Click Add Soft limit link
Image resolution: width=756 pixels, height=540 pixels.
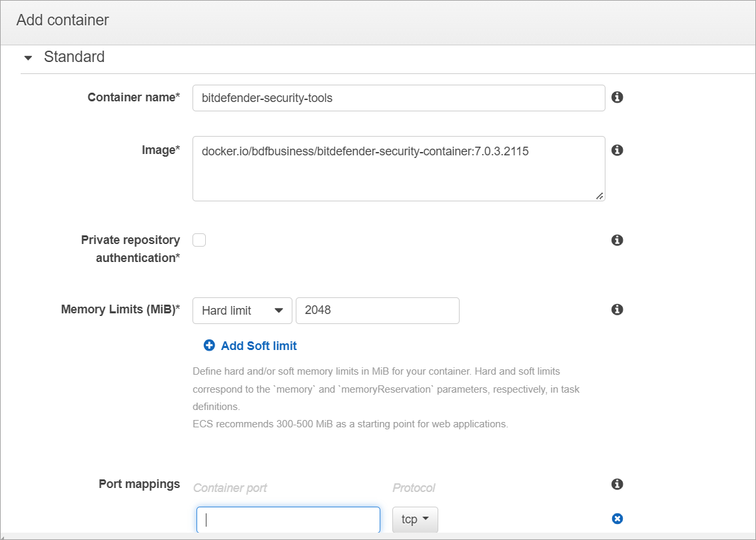point(259,345)
